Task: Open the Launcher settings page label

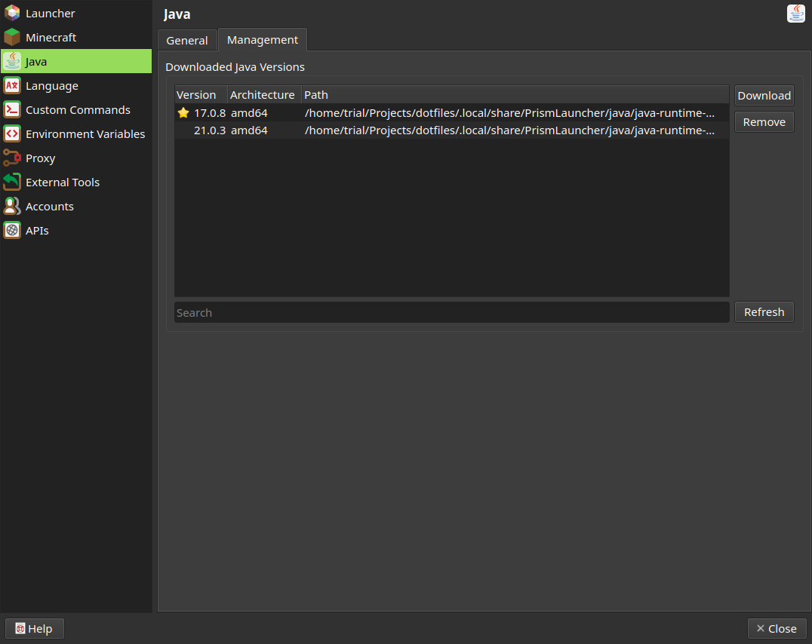Action: (51, 14)
